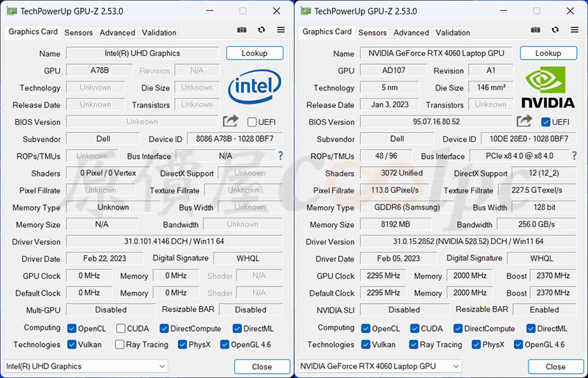The height and width of the screenshot is (378, 588).
Task: Click refresh icon in NVIDIA GPU-Z window
Action: (x=555, y=29)
